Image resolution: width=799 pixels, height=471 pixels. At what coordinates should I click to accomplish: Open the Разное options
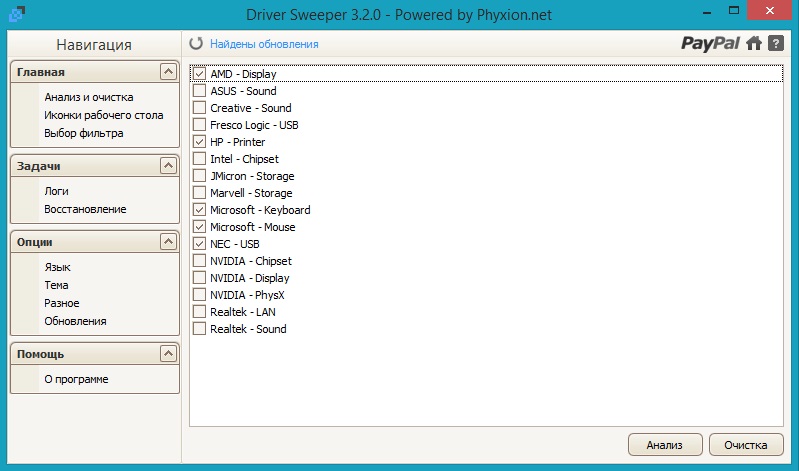point(62,303)
